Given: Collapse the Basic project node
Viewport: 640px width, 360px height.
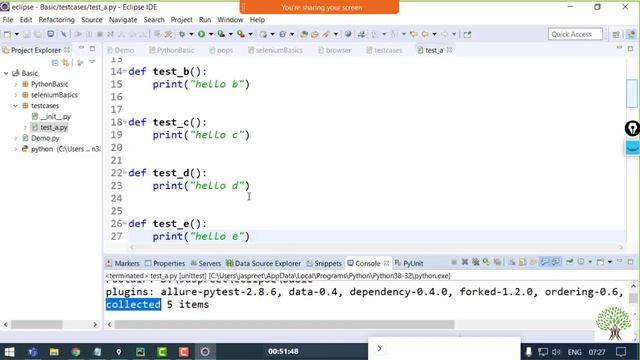Looking at the screenshot, I should click(6, 73).
